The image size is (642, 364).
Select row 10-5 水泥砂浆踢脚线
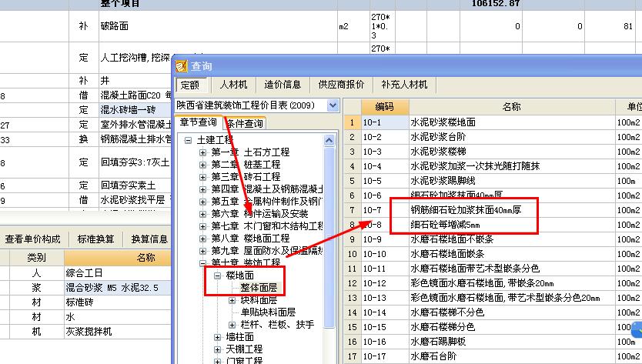(x=491, y=181)
